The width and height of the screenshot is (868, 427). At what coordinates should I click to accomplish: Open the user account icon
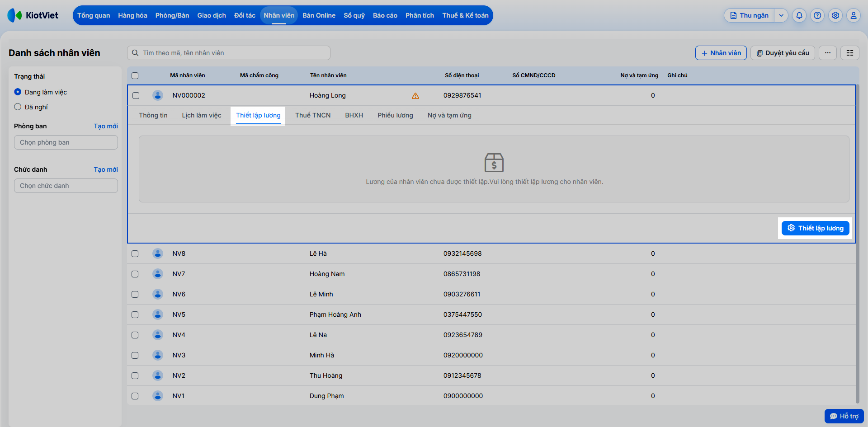click(x=854, y=15)
